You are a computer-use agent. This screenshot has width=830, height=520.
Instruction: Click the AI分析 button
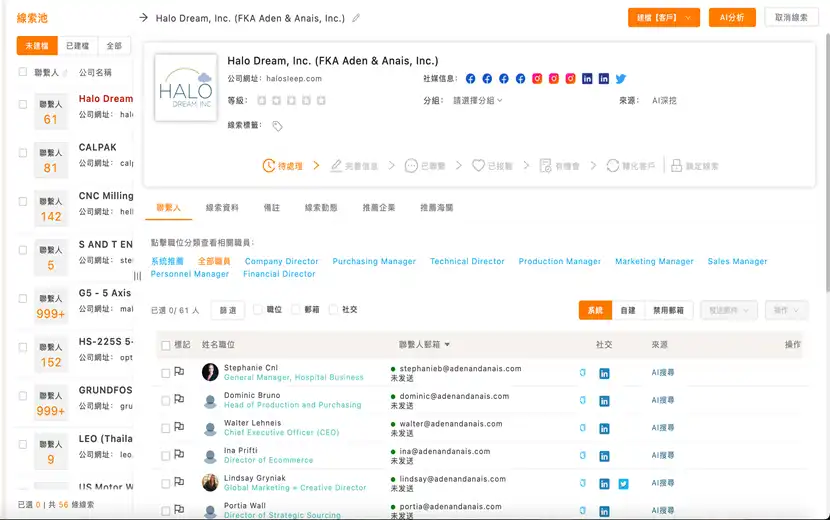[x=732, y=17]
